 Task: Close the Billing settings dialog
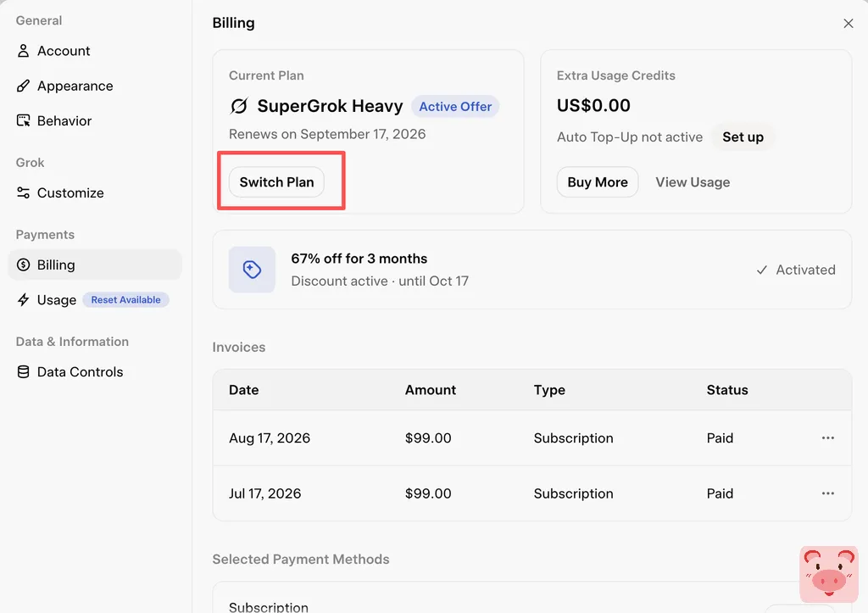pyautogui.click(x=848, y=23)
